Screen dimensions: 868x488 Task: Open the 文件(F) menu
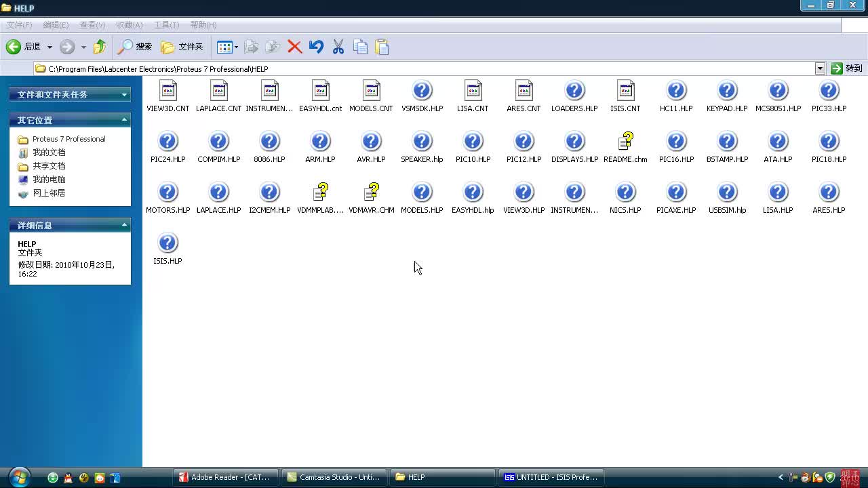19,24
